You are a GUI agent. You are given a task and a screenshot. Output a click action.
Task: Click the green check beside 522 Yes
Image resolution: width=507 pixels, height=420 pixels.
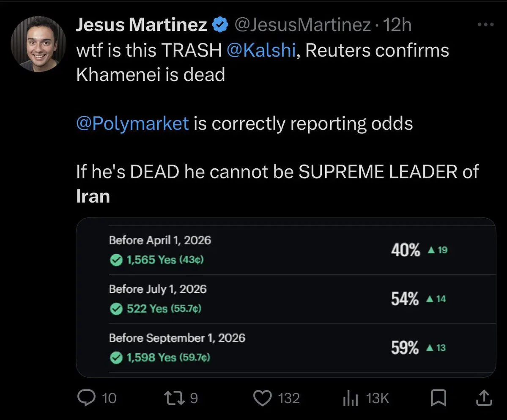click(x=115, y=309)
